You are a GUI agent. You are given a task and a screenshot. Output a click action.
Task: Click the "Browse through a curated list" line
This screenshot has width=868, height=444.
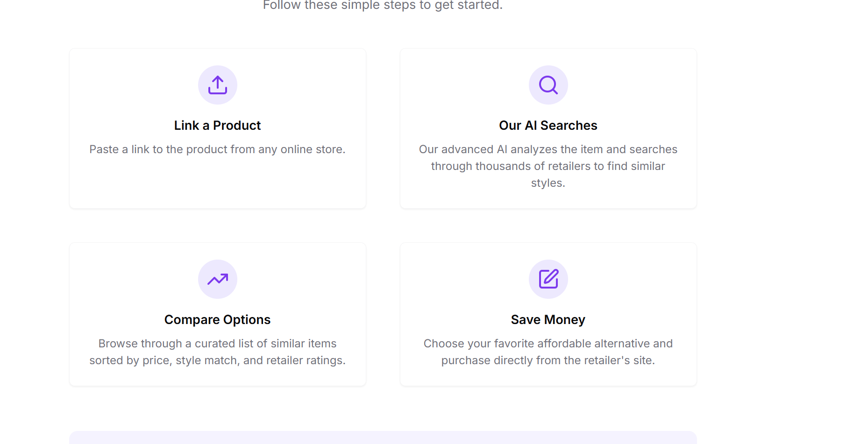pyautogui.click(x=218, y=344)
